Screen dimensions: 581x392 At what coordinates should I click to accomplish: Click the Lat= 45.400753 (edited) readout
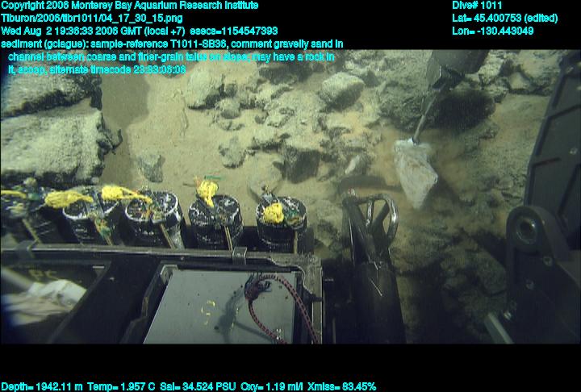(505, 18)
